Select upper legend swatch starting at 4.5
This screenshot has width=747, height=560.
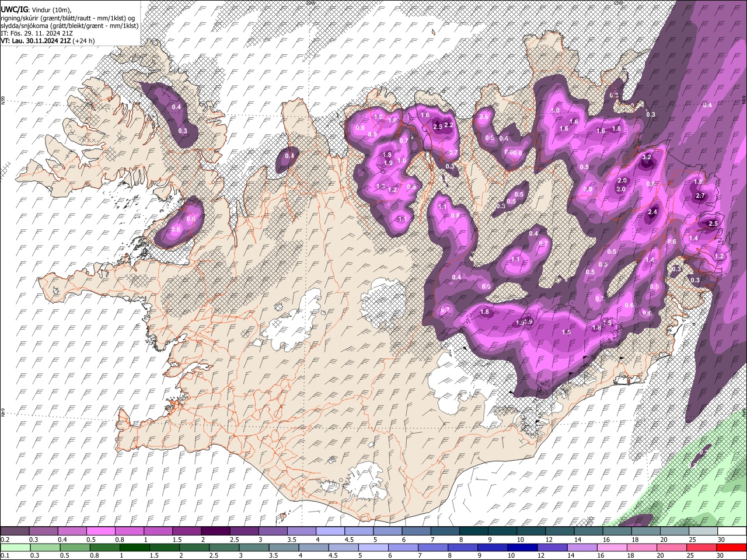click(358, 531)
